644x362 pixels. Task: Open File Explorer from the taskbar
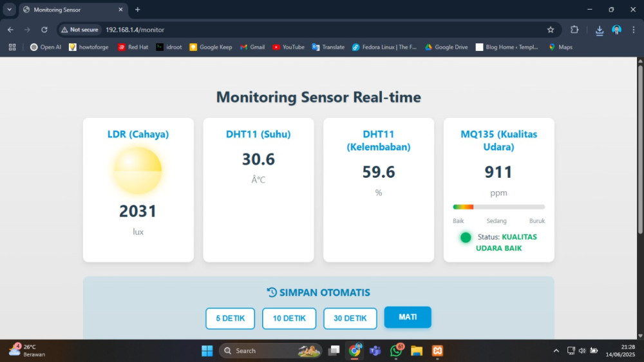coord(417,351)
